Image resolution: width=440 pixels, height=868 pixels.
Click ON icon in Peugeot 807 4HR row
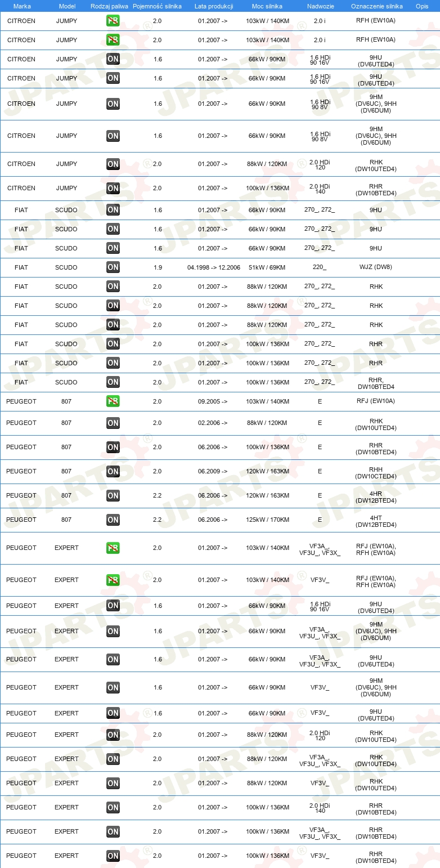pos(113,496)
